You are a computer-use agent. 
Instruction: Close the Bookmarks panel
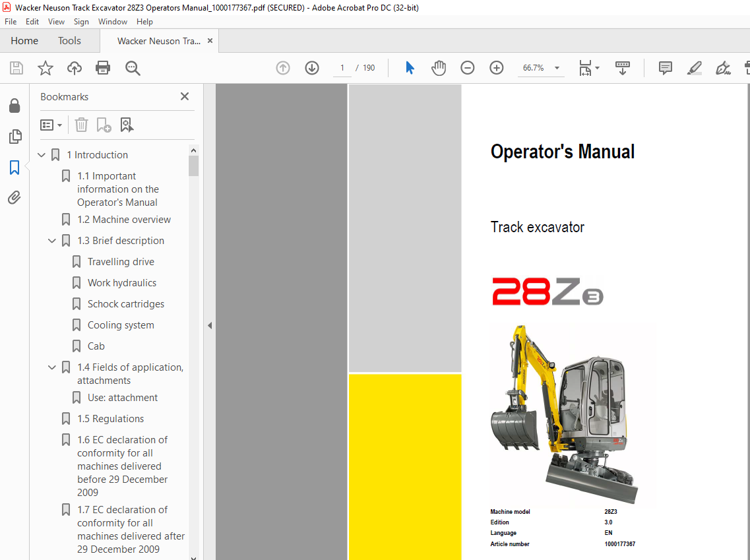[x=185, y=96]
